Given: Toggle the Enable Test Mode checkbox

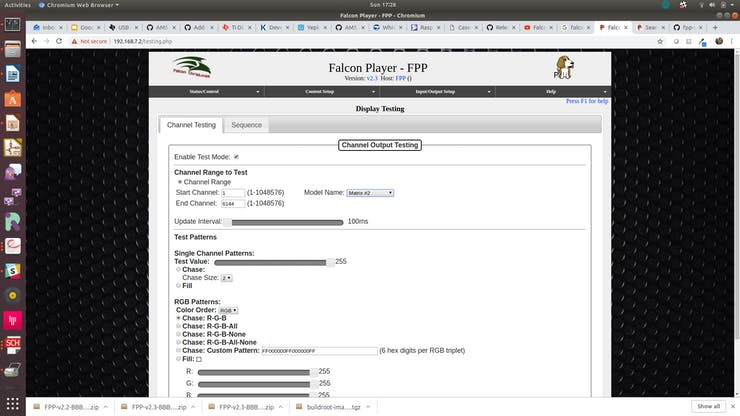Looking at the screenshot, I should (236, 157).
